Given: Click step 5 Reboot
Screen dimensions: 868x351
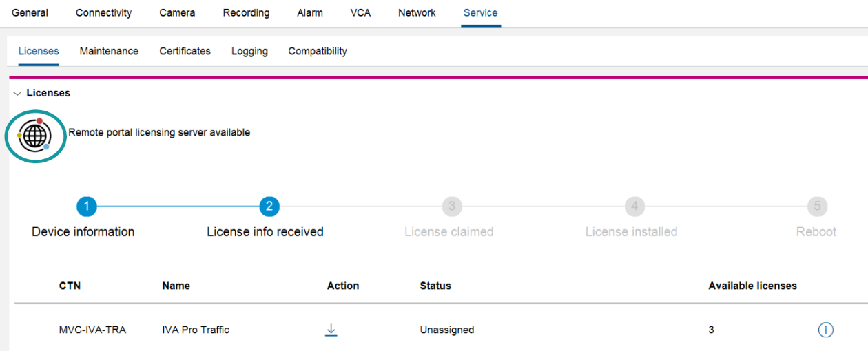Looking at the screenshot, I should point(817,206).
